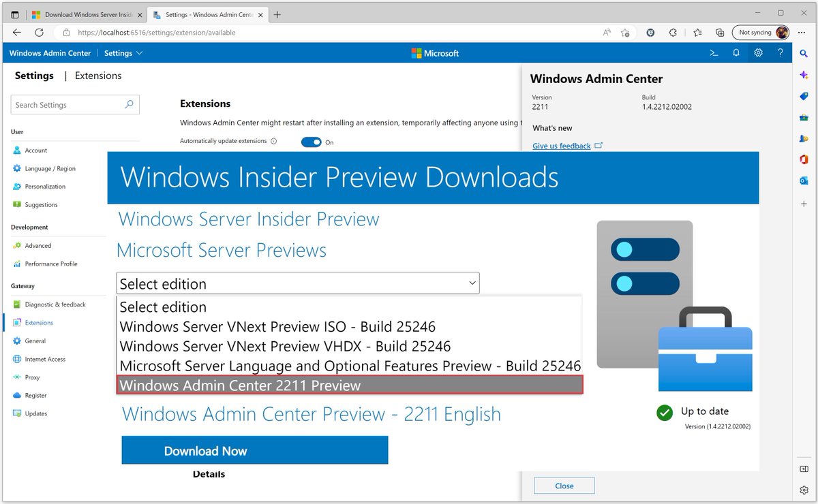Disable the Automatically update extensions toggle
Screen dimensions: 818x504
tap(311, 142)
